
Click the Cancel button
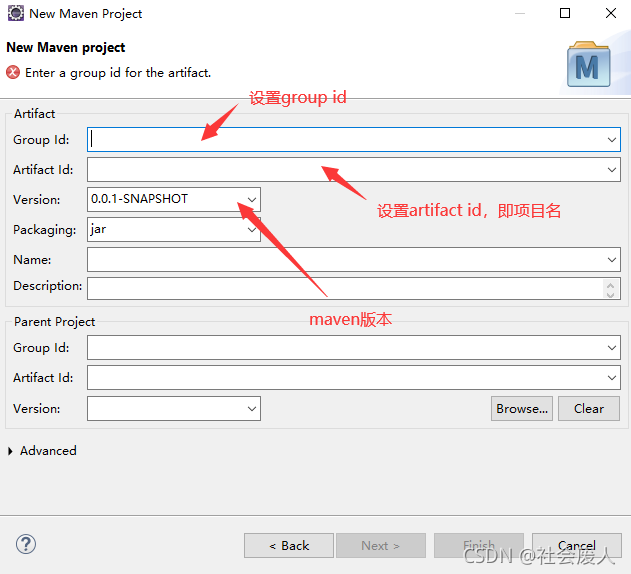coord(577,546)
